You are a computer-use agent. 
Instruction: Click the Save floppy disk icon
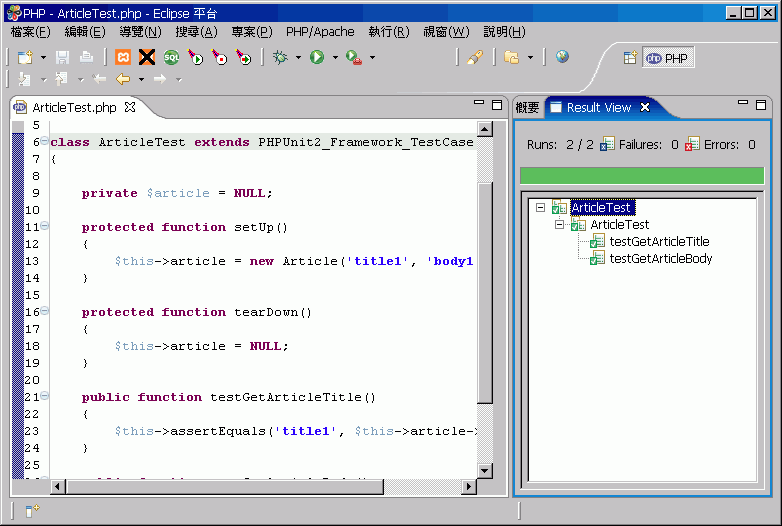click(x=62, y=58)
